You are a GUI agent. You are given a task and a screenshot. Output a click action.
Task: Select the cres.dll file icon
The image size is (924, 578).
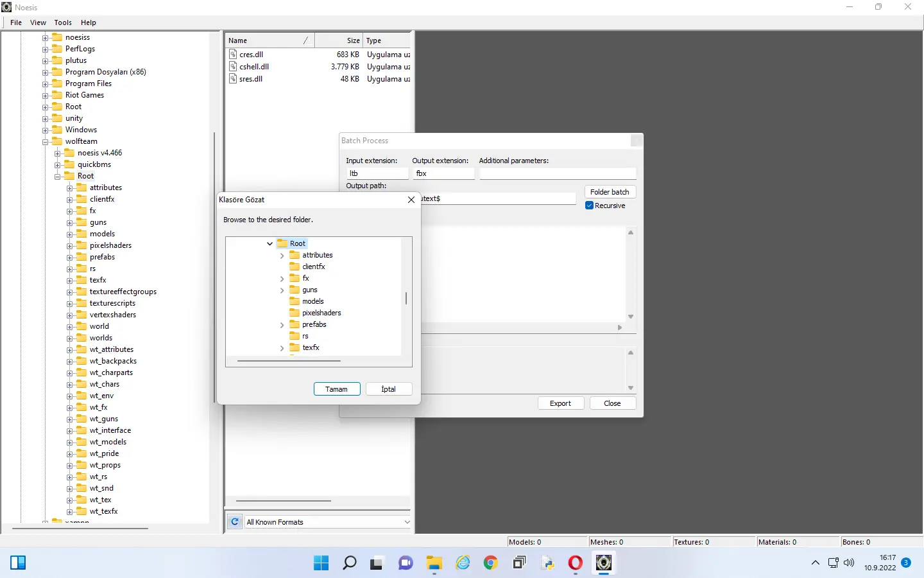[234, 55]
